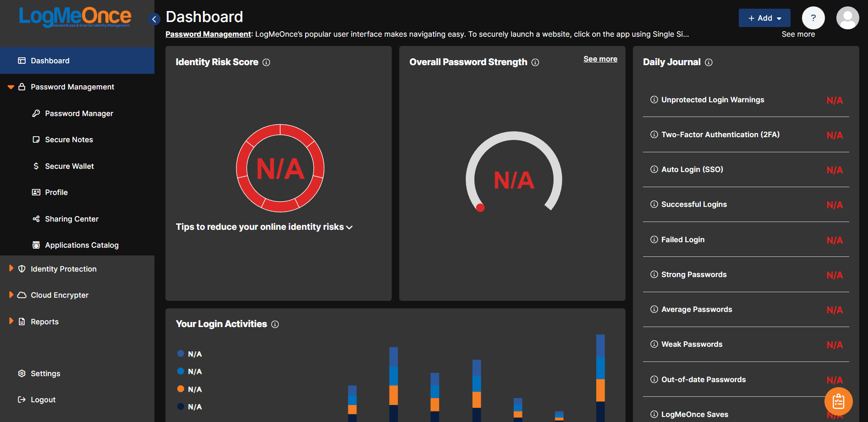Expand the Reports section arrow
This screenshot has width=868, height=422.
[x=11, y=321]
